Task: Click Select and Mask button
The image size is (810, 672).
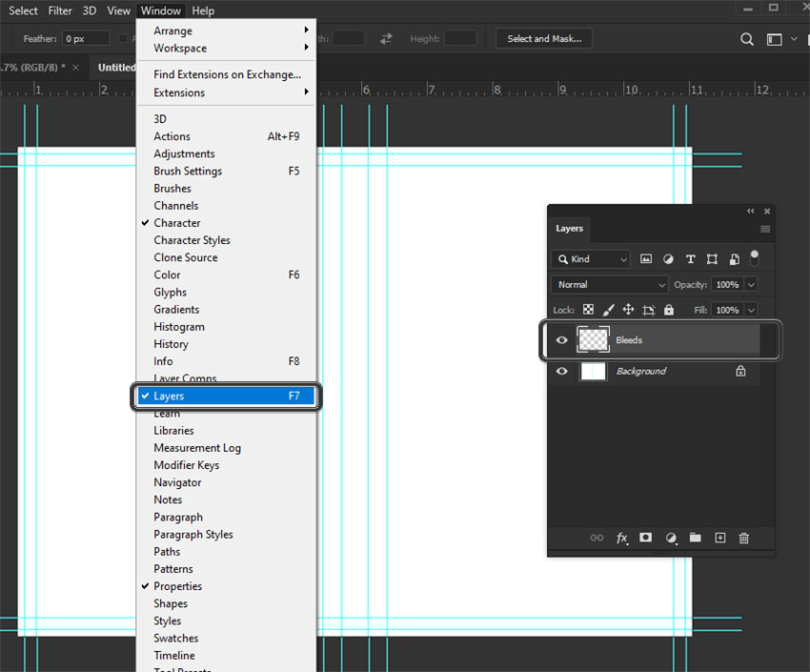Action: pos(544,39)
